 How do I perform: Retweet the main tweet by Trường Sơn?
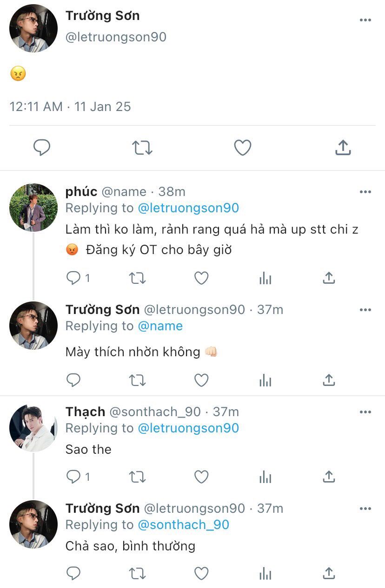[x=142, y=148]
